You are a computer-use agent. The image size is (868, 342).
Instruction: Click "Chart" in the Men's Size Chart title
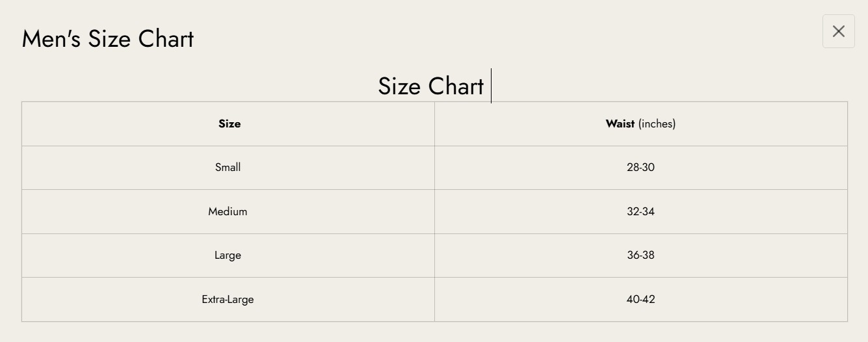(166, 39)
